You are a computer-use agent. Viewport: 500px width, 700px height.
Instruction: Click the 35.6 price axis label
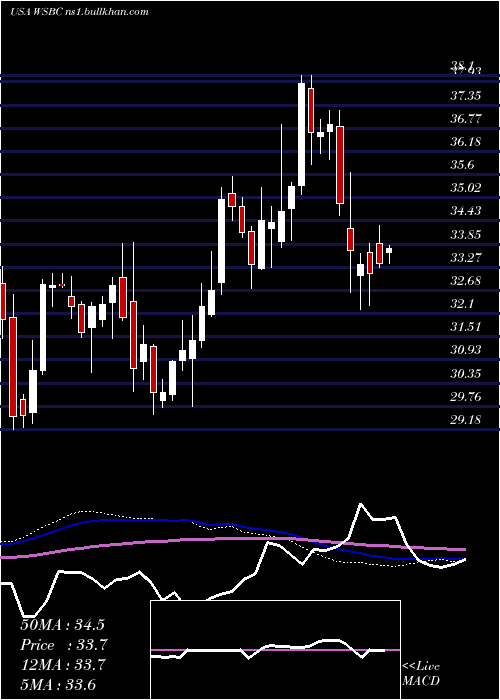[x=462, y=165]
